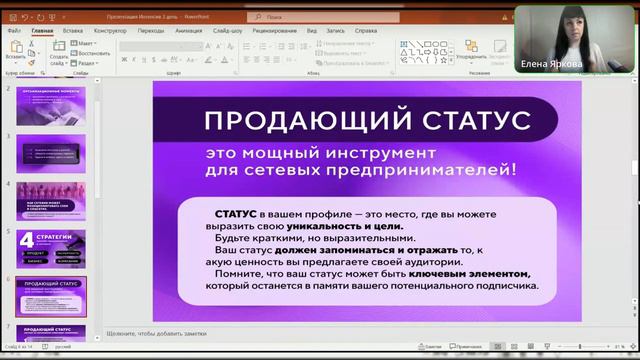Select slide 5 thumbnail with 4 стратегии
This screenshot has width=640, height=360.
point(51,249)
